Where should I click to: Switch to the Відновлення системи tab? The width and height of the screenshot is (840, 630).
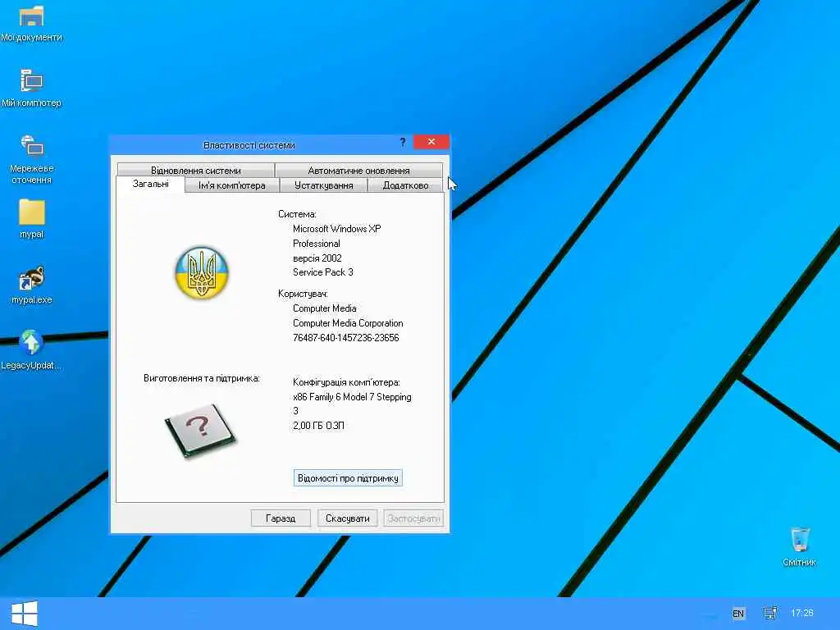point(195,171)
